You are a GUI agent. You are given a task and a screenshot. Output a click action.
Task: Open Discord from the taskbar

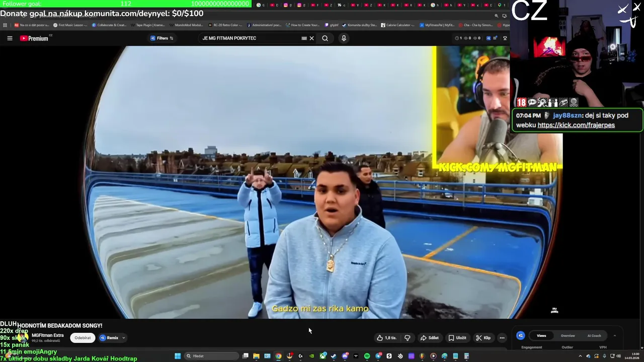[x=345, y=356]
